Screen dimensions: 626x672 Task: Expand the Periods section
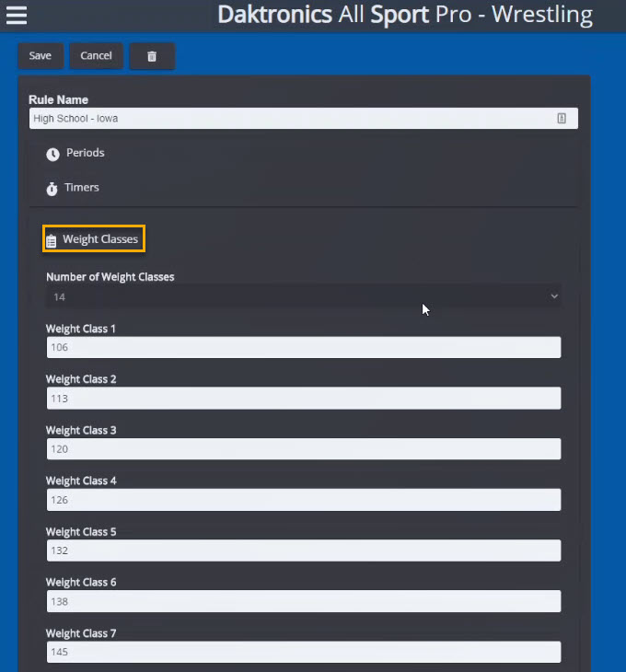coord(85,153)
